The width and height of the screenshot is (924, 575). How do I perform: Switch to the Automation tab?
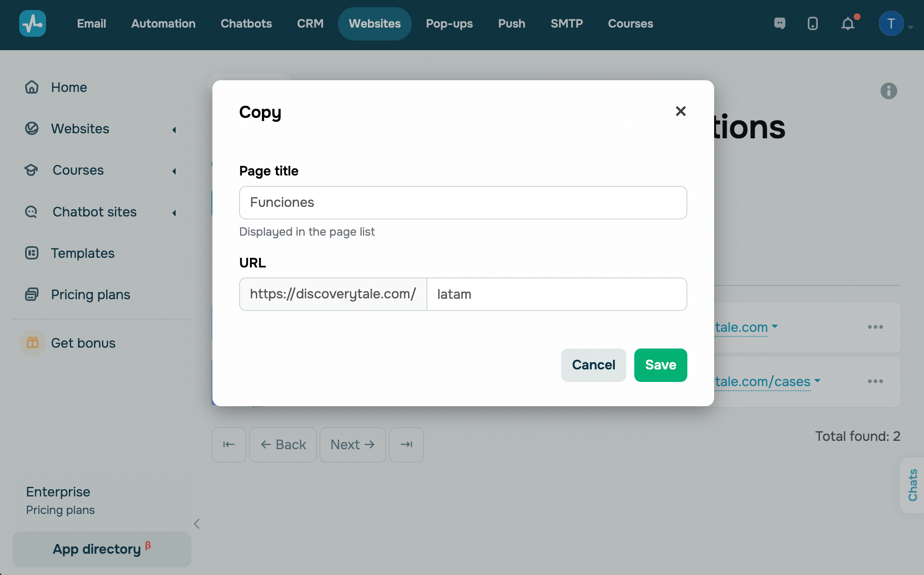163,24
